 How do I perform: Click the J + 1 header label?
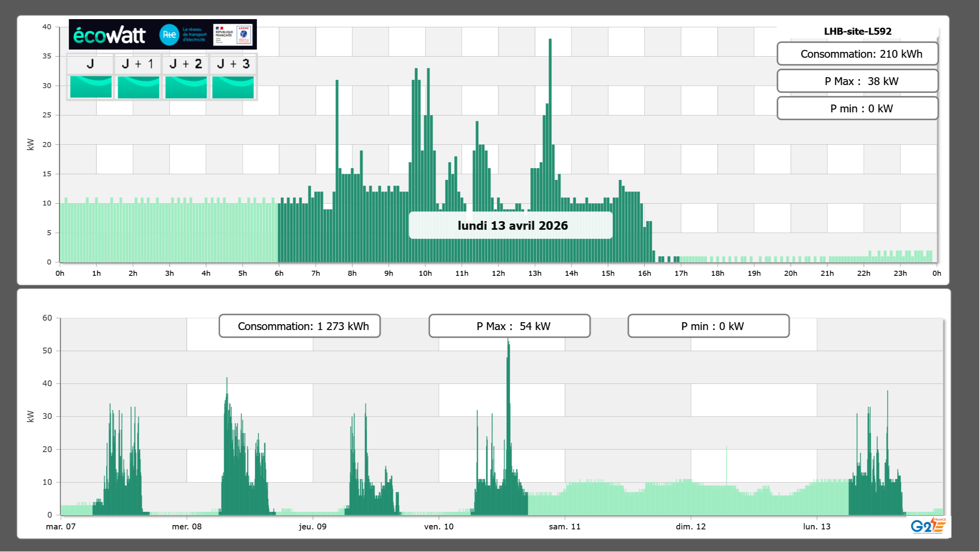[137, 64]
